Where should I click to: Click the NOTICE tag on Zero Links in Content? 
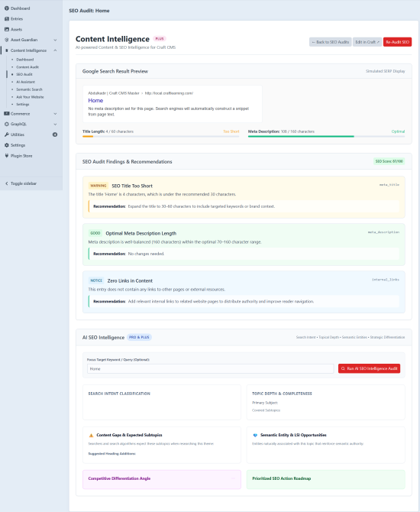pyautogui.click(x=96, y=280)
